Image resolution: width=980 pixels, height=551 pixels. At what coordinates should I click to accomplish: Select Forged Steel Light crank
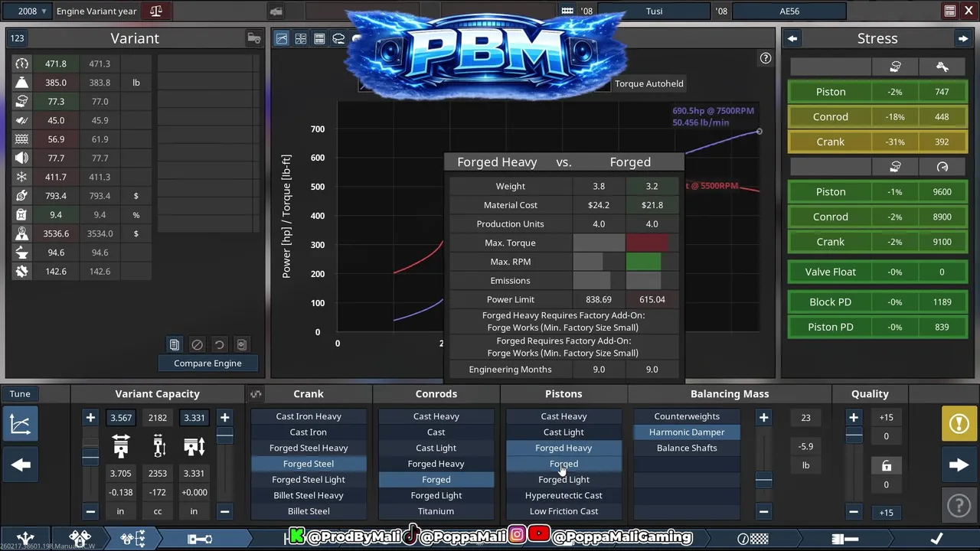click(309, 480)
